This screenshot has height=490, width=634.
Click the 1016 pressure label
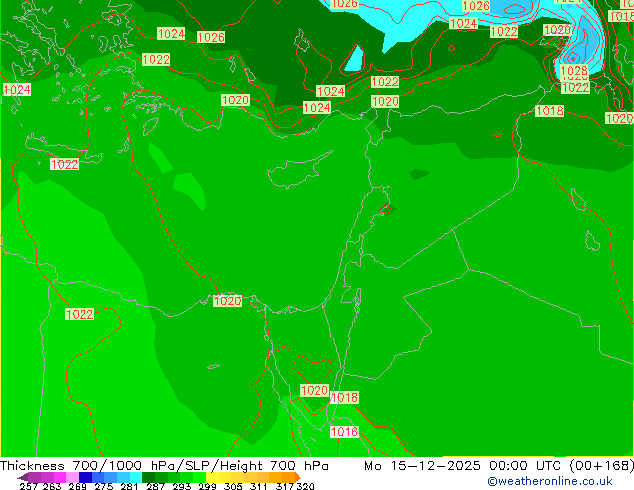pyautogui.click(x=344, y=432)
